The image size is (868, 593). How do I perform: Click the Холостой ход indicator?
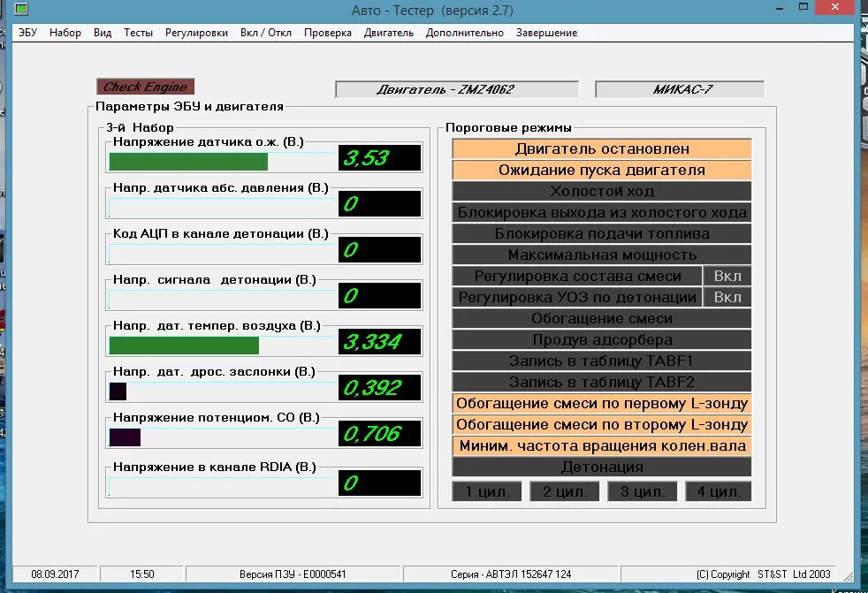click(602, 191)
